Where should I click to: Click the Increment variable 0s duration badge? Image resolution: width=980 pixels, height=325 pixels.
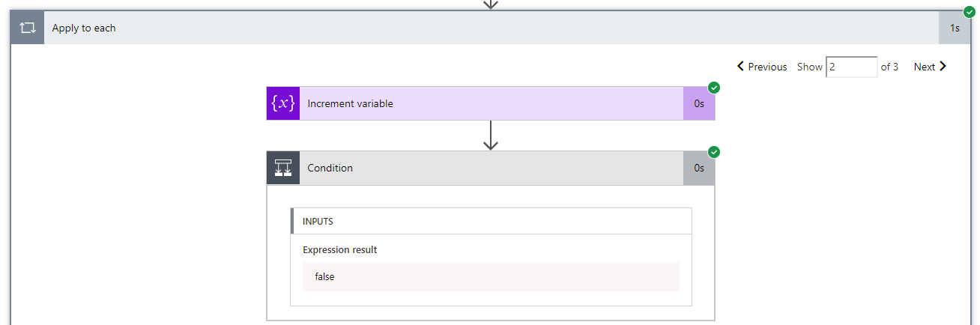(699, 104)
